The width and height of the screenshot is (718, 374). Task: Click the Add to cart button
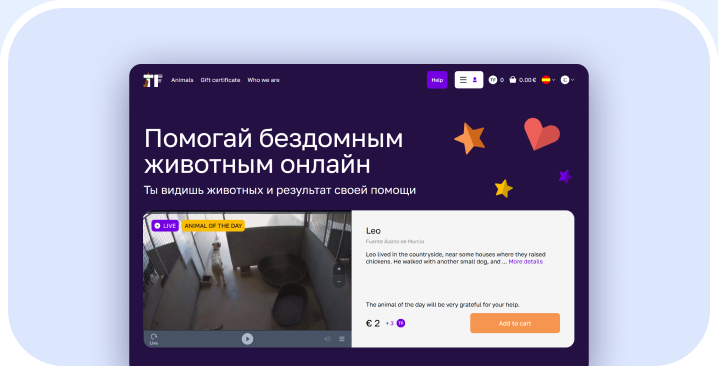point(515,323)
